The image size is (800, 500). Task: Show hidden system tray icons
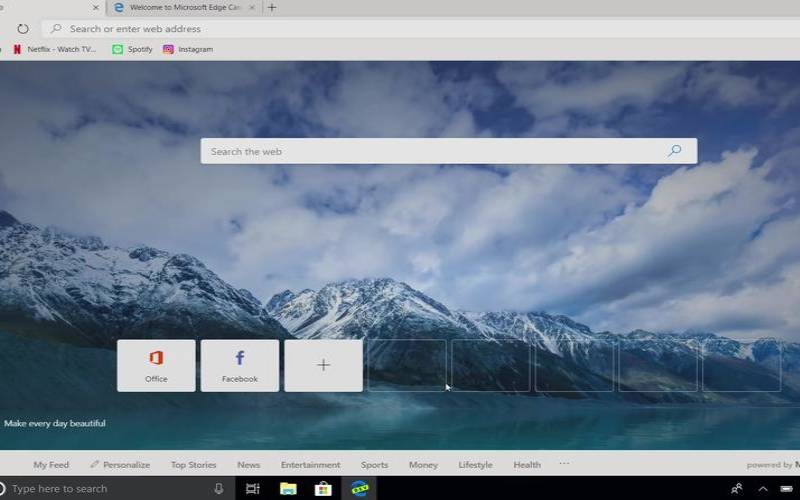[763, 489]
